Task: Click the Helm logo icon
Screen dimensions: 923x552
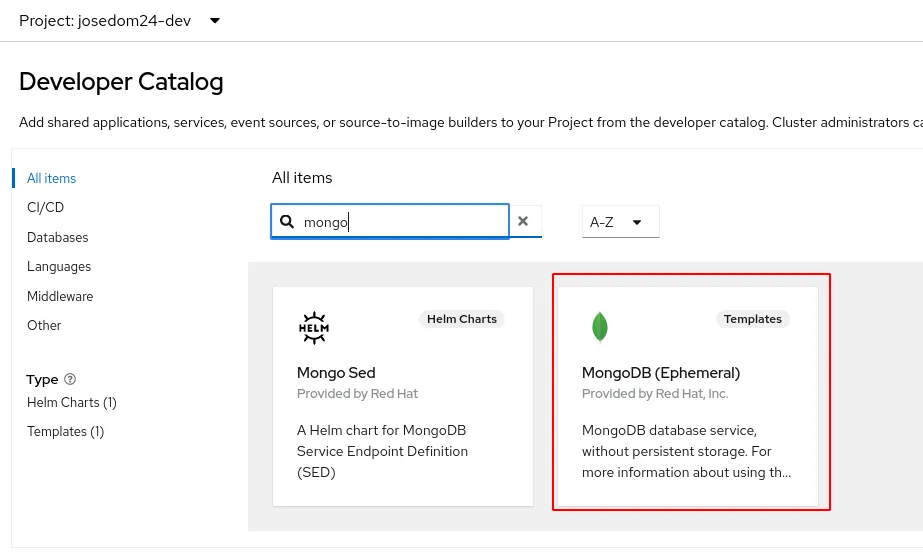Action: (x=314, y=327)
